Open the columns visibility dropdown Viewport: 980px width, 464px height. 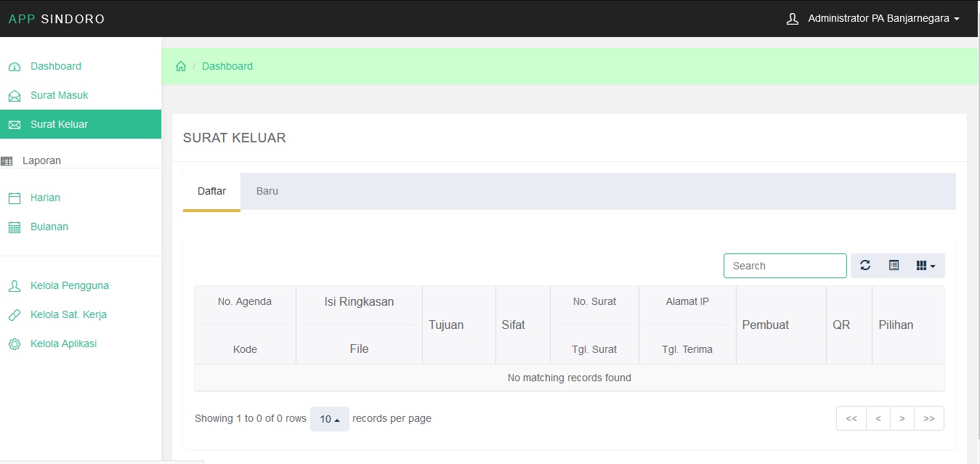pos(926,266)
